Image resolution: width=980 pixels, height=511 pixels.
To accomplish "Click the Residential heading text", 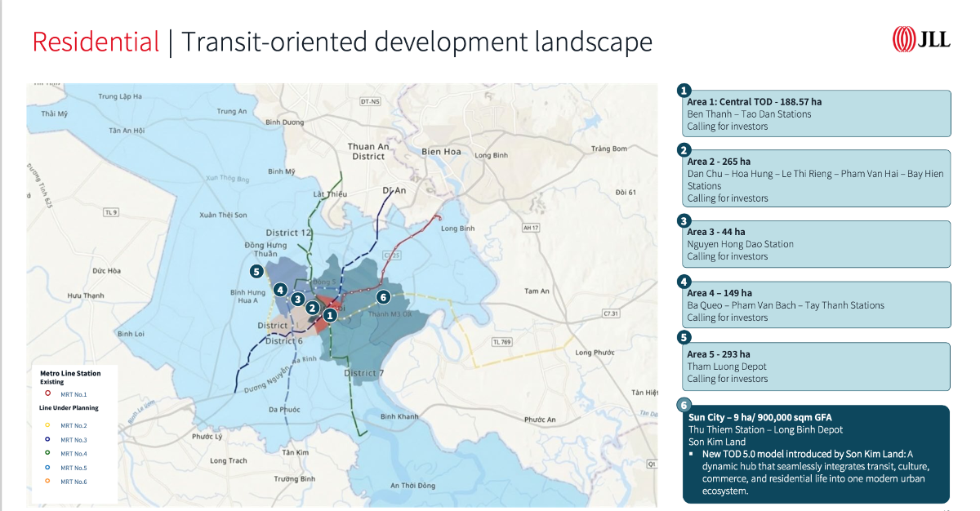I will coord(96,42).
